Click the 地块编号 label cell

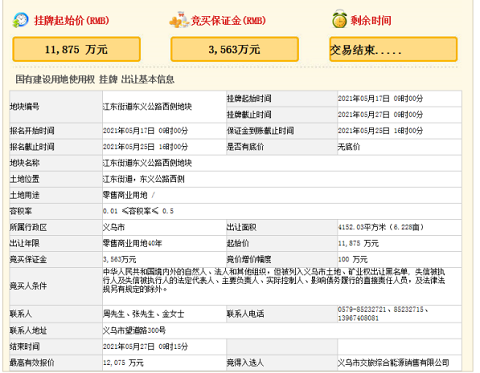[x=56, y=107]
